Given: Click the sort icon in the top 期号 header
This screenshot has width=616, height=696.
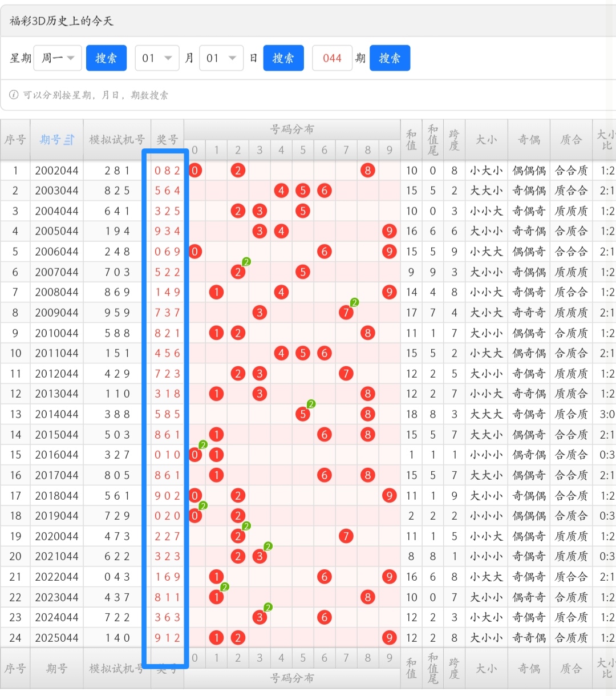Looking at the screenshot, I should pos(69,140).
